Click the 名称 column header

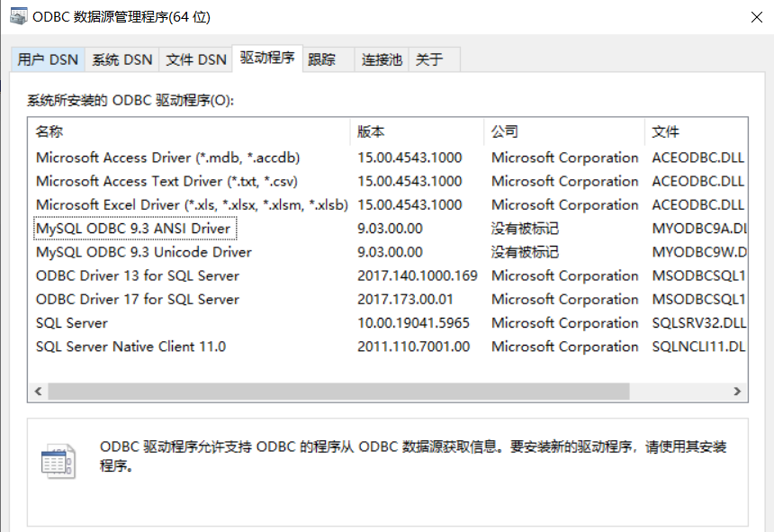(x=189, y=131)
